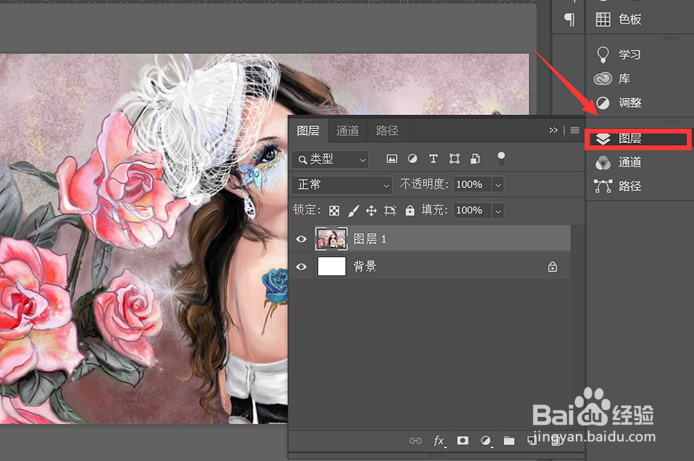Lock all layer attributes
The height and width of the screenshot is (461, 694).
tap(410, 211)
